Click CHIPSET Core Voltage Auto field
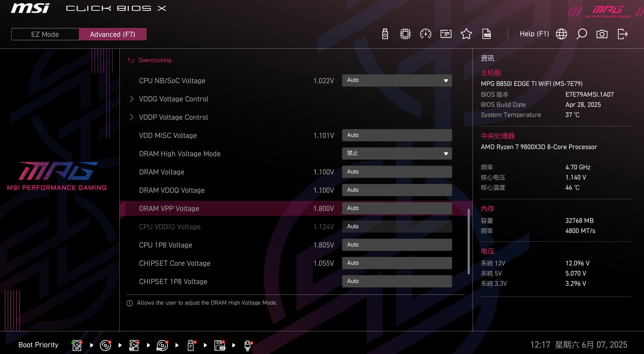The height and width of the screenshot is (354, 644). [397, 263]
